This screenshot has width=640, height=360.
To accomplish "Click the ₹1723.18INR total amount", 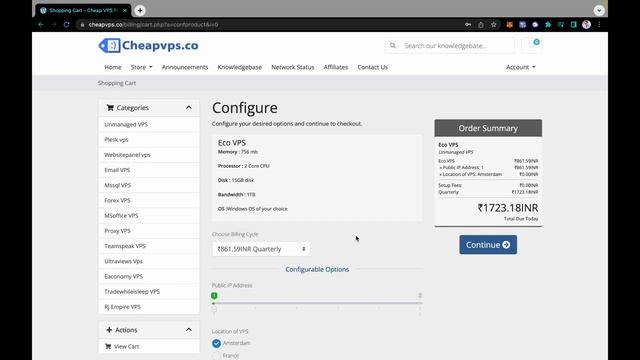I will 508,208.
